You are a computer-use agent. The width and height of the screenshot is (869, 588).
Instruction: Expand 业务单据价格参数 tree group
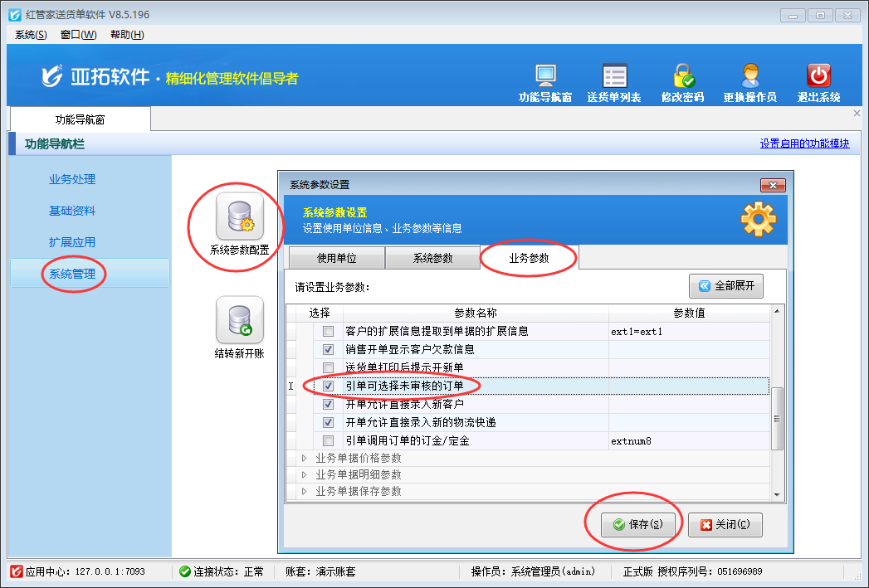[304, 459]
